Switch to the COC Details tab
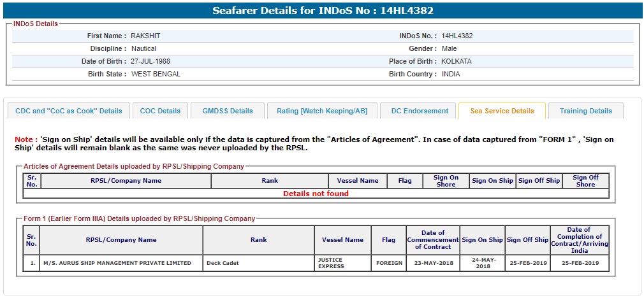 click(x=160, y=111)
